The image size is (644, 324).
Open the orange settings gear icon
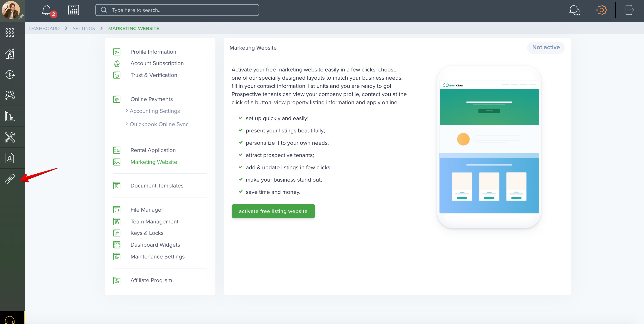602,10
